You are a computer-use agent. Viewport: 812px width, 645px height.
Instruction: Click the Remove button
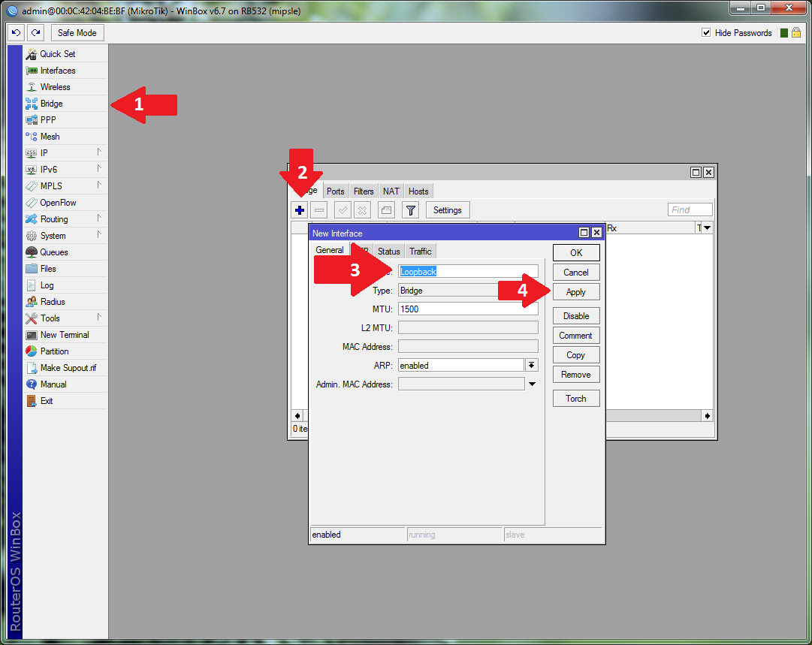pyautogui.click(x=576, y=375)
